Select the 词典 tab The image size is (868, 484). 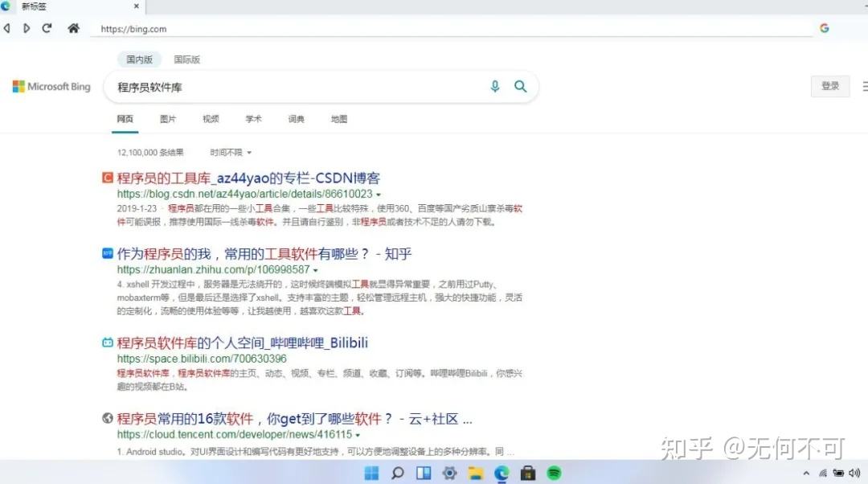(296, 118)
